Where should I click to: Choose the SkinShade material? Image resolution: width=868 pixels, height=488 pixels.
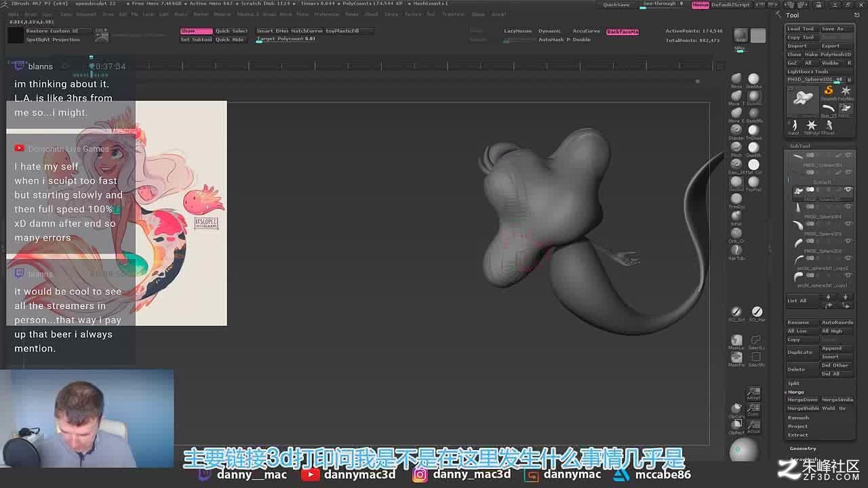(753, 81)
